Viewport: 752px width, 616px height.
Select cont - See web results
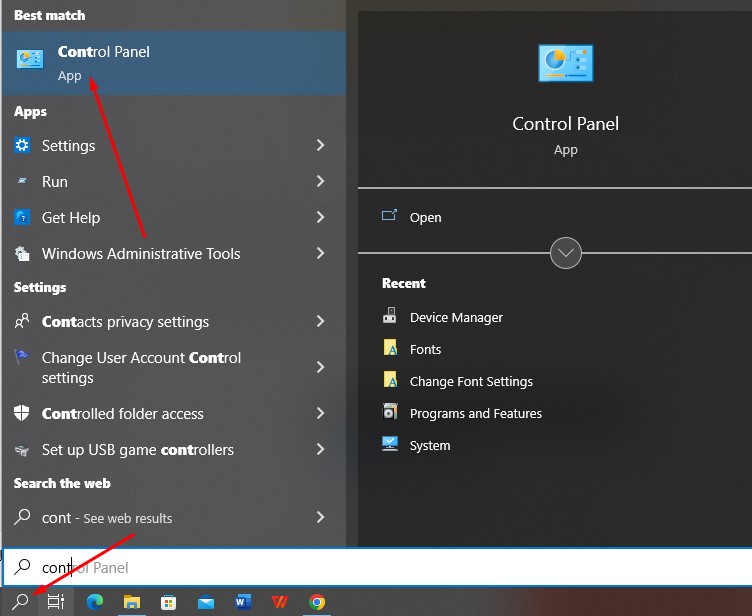(174, 517)
